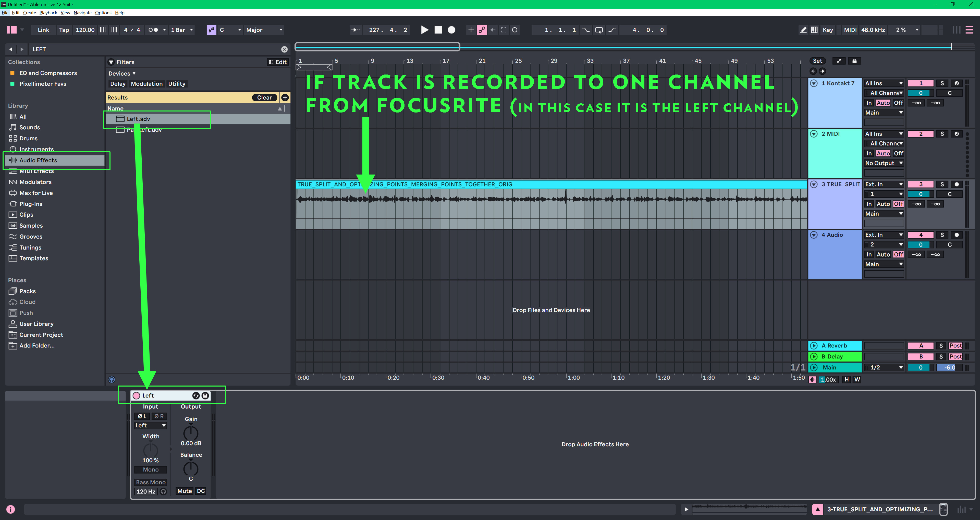The width and height of the screenshot is (980, 520).
Task: Open the Left channel mode dropdown
Action: (151, 425)
